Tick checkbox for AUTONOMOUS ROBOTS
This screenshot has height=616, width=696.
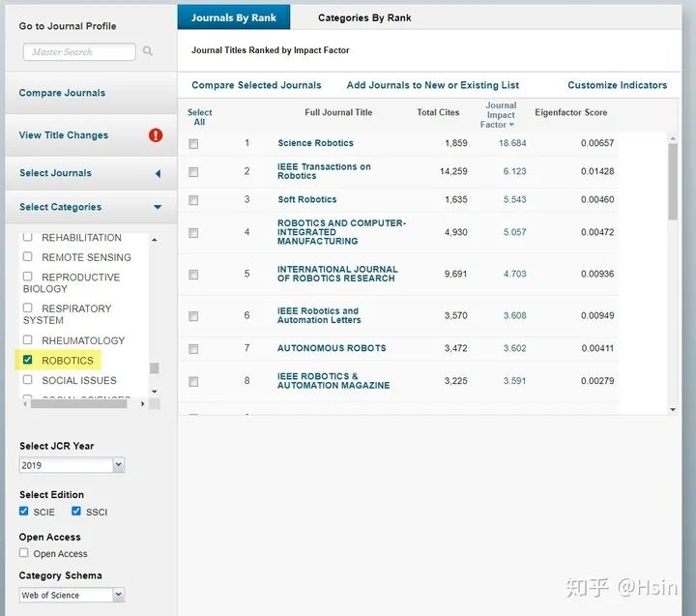pos(193,349)
